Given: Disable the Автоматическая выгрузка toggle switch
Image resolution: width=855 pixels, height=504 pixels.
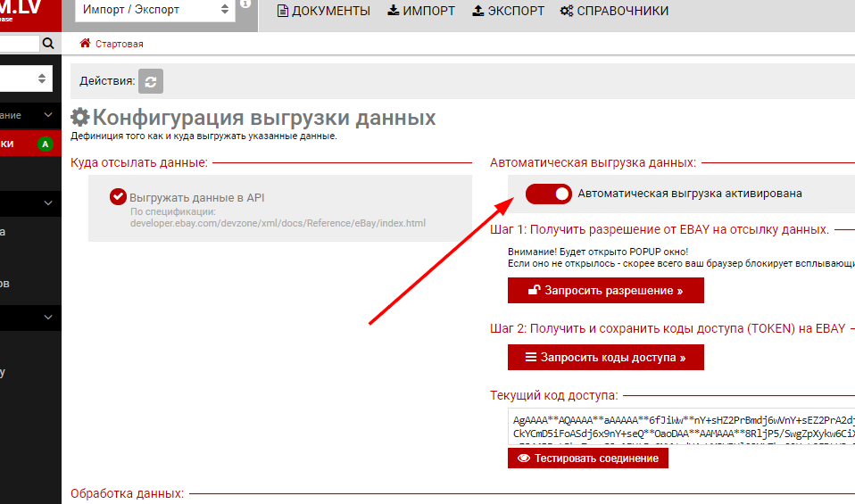Looking at the screenshot, I should (548, 194).
